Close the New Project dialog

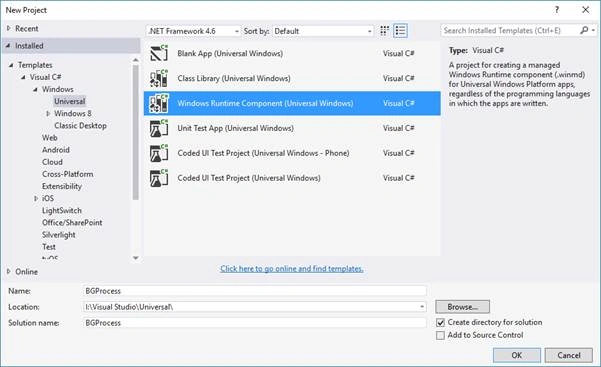(586, 10)
